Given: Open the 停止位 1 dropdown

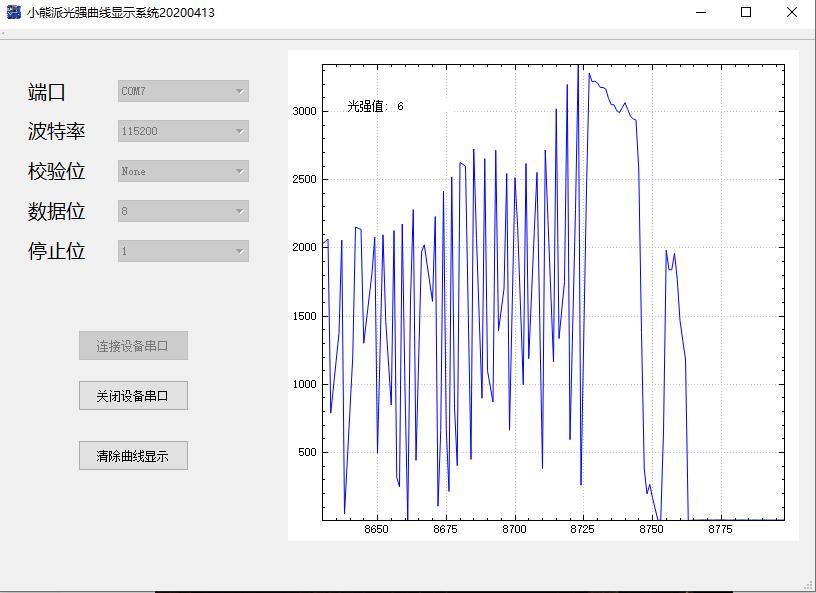Looking at the screenshot, I should click(x=183, y=251).
